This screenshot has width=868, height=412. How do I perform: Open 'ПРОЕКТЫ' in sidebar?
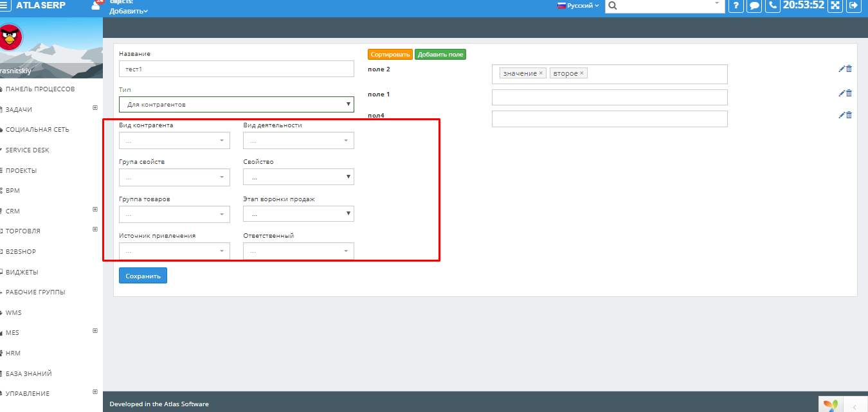[x=21, y=171]
